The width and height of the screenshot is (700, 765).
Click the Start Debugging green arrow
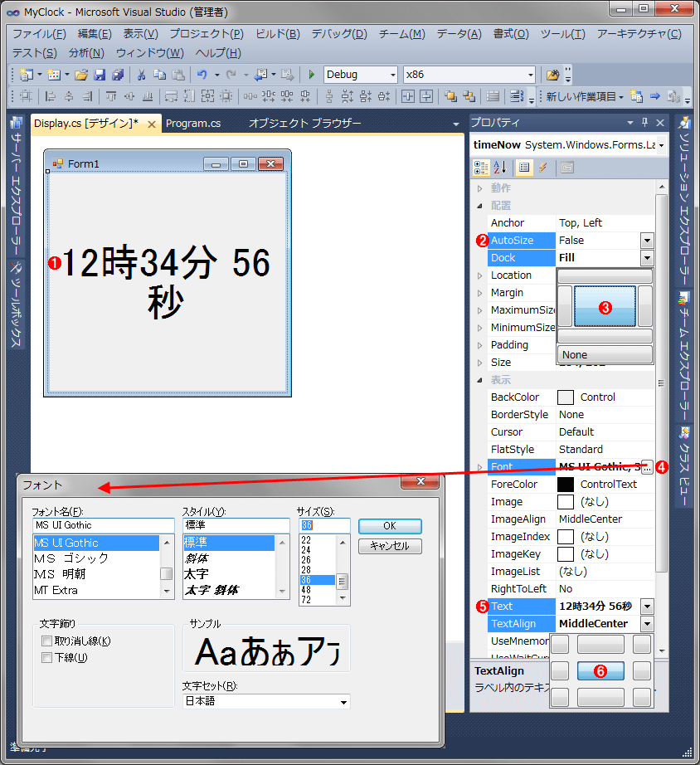coord(311,75)
